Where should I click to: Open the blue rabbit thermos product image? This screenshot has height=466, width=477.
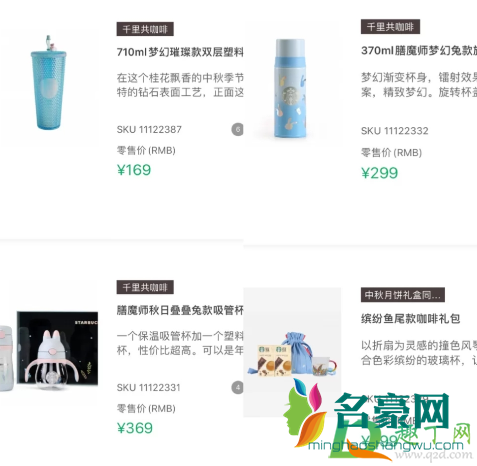pyautogui.click(x=289, y=88)
